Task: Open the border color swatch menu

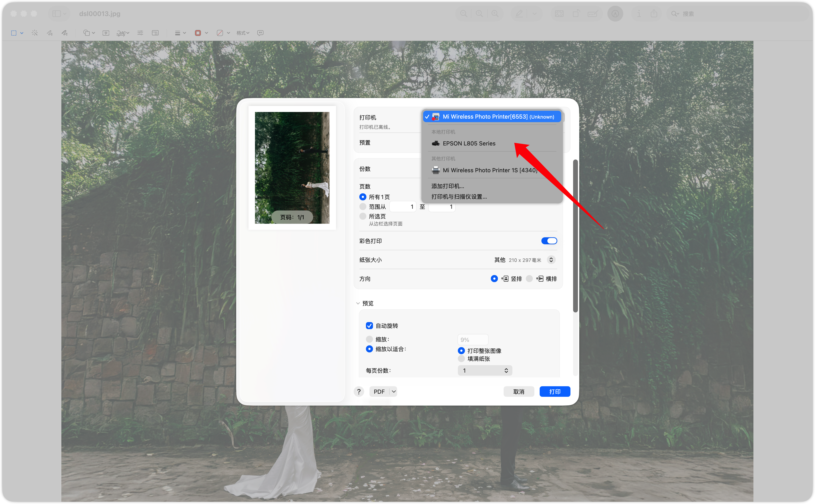Action: [201, 33]
